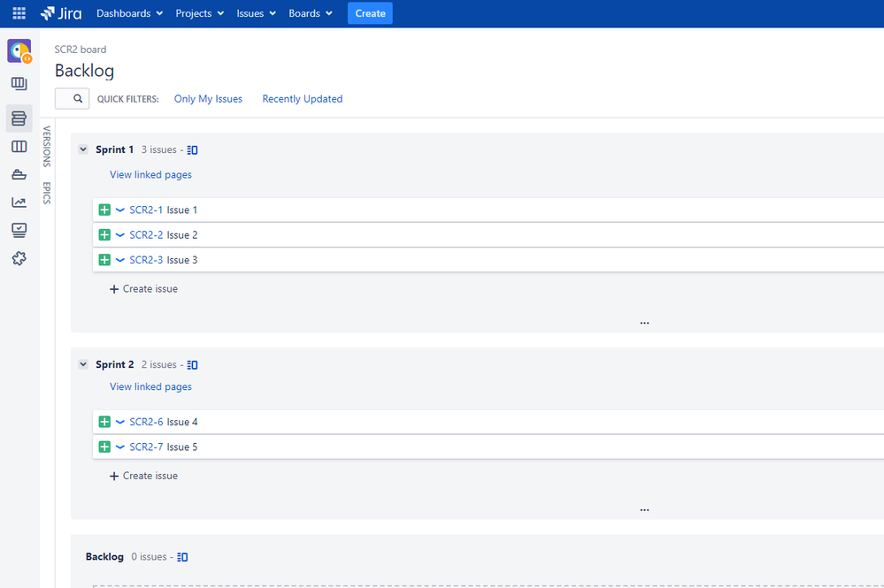Open issue key SCR2-3
The width and height of the screenshot is (884, 588).
(146, 260)
